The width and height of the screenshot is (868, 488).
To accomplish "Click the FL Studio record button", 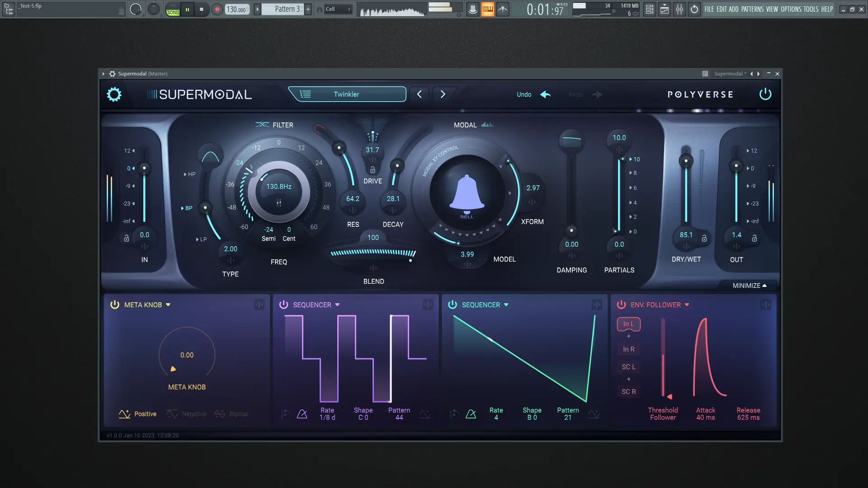I will (x=217, y=9).
